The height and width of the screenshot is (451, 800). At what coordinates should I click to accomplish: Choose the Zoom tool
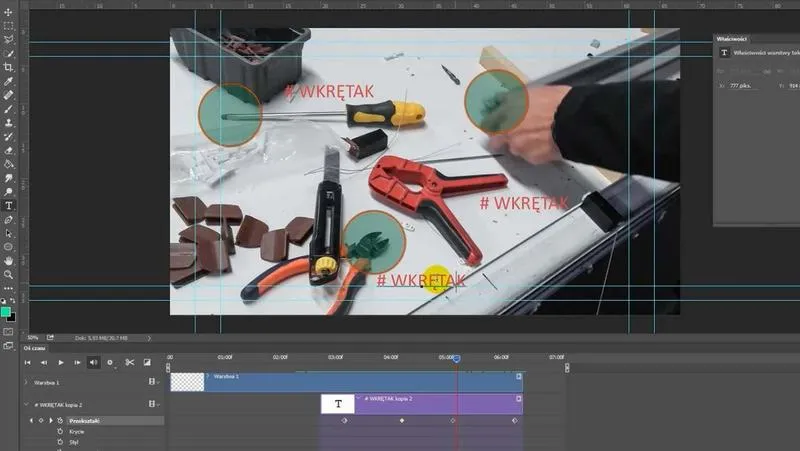9,274
